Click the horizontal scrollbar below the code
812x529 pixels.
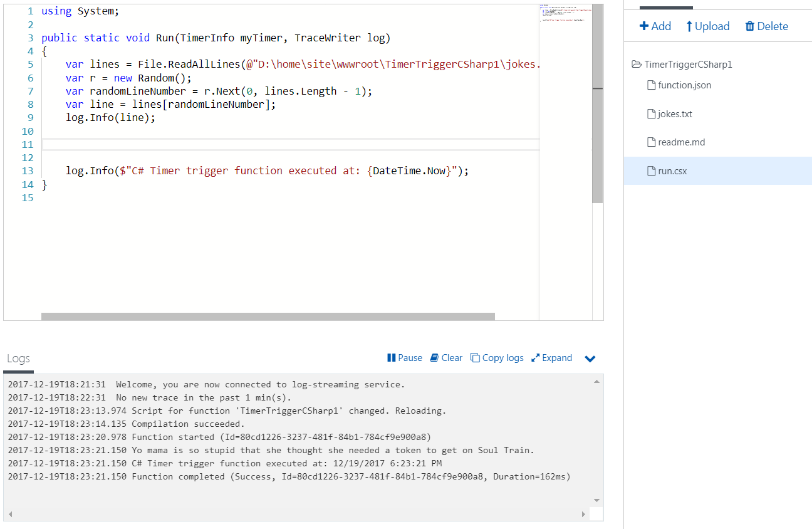[269, 315]
